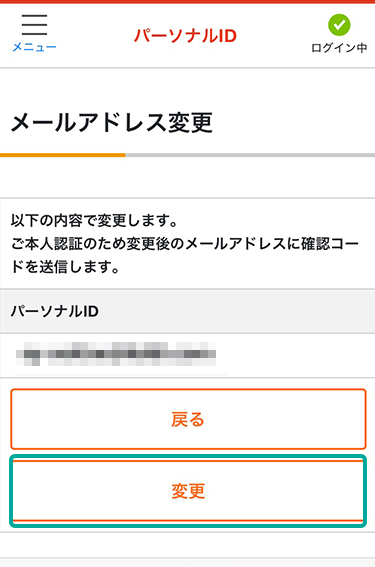
Task: Click the blurred personal ID value
Action: [x=116, y=353]
